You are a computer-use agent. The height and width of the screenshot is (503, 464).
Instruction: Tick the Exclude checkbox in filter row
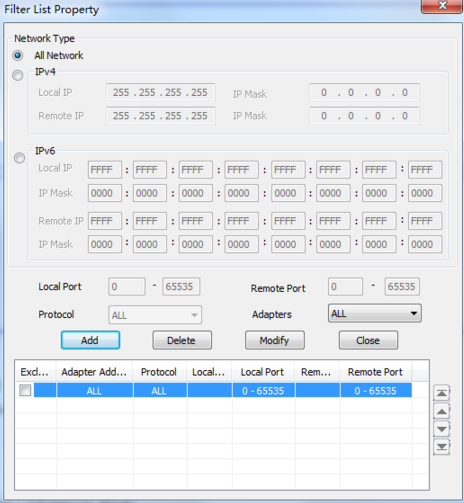(x=25, y=390)
